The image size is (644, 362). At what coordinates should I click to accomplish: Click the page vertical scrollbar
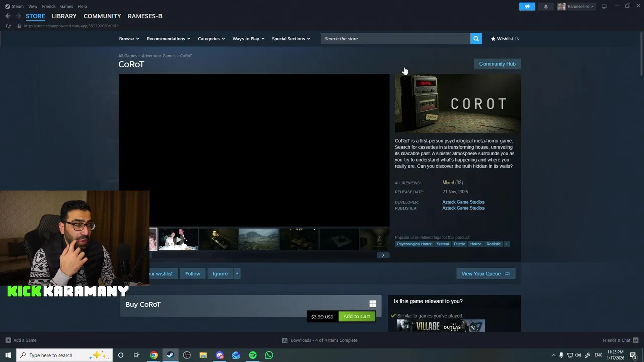tap(641, 54)
